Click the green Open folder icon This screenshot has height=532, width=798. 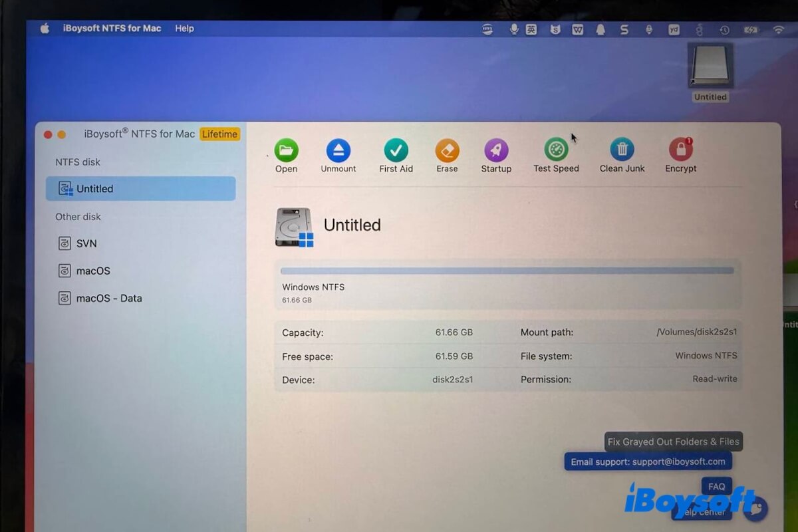pyautogui.click(x=287, y=150)
